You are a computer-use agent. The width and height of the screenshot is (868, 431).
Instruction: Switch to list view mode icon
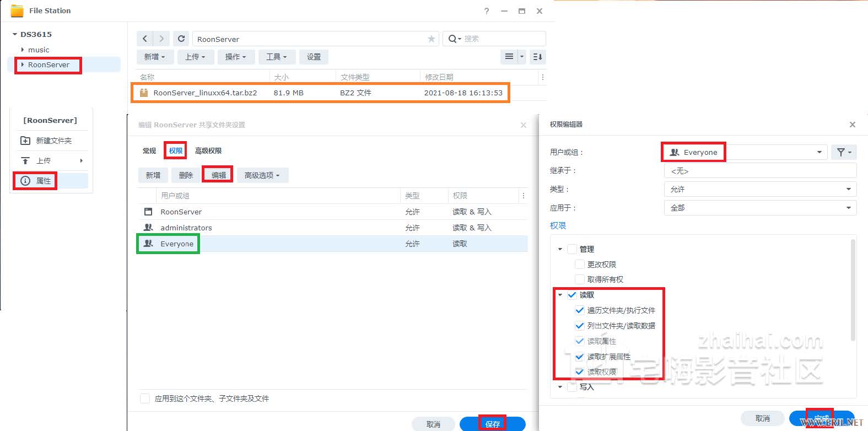(x=509, y=57)
